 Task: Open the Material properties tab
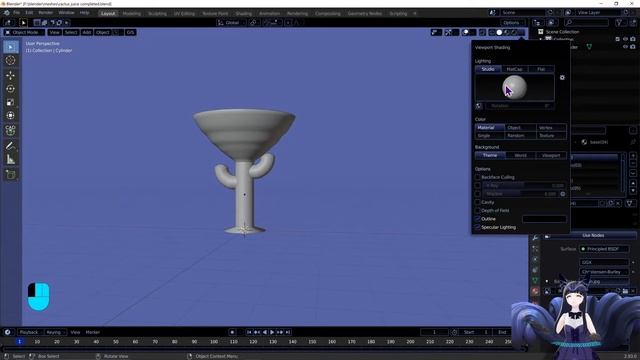point(535,291)
